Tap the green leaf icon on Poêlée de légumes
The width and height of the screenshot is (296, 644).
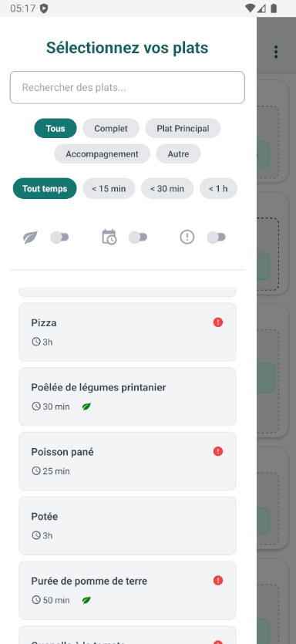coord(86,406)
